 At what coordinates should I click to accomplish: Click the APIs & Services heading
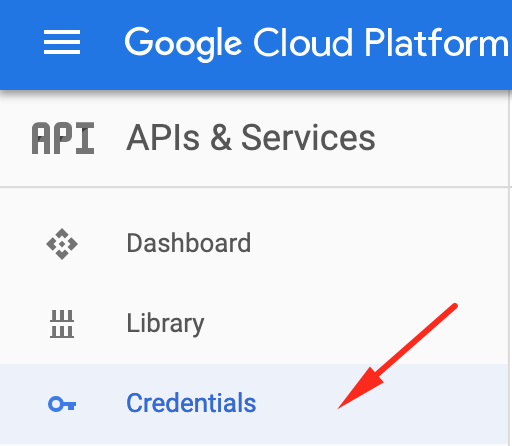tap(251, 137)
